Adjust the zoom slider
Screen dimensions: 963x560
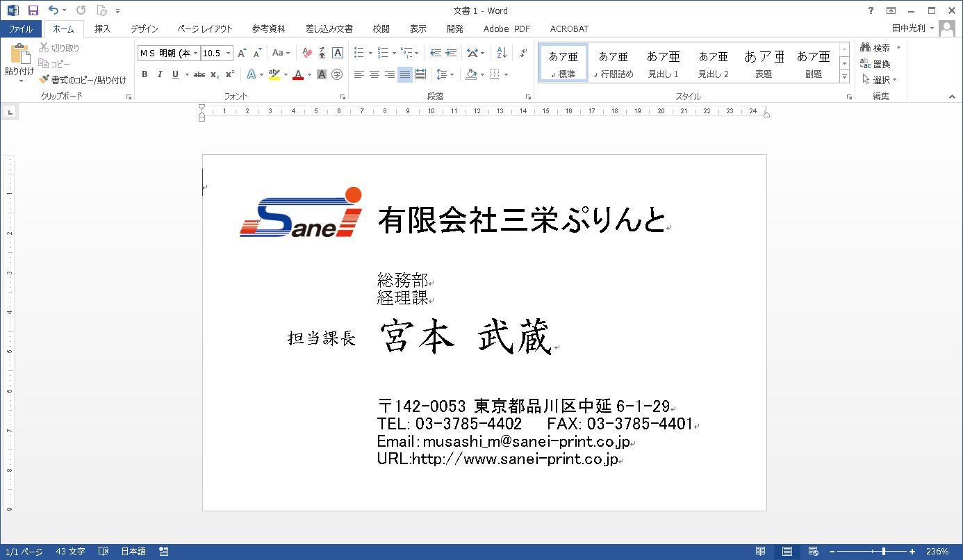883,551
